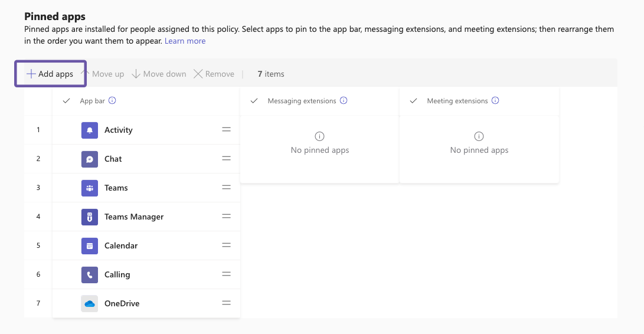Image resolution: width=644 pixels, height=334 pixels.
Task: Click Move up in the toolbar
Action: click(103, 74)
